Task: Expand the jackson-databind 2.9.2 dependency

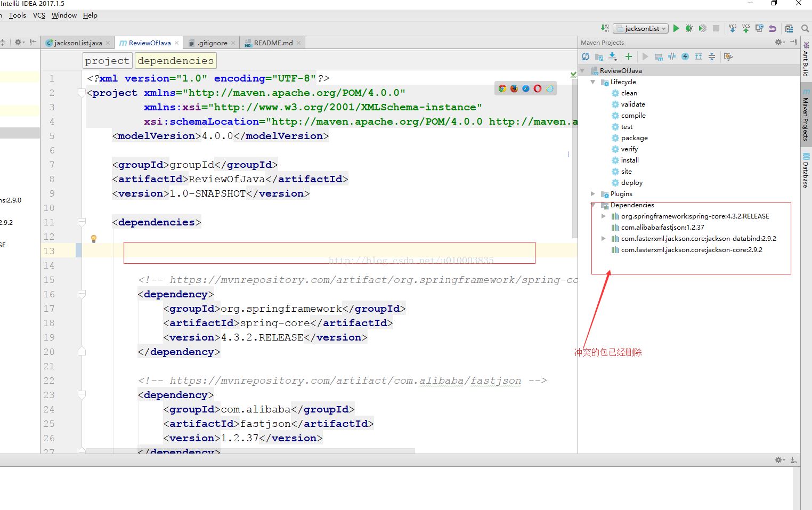Action: click(x=603, y=238)
